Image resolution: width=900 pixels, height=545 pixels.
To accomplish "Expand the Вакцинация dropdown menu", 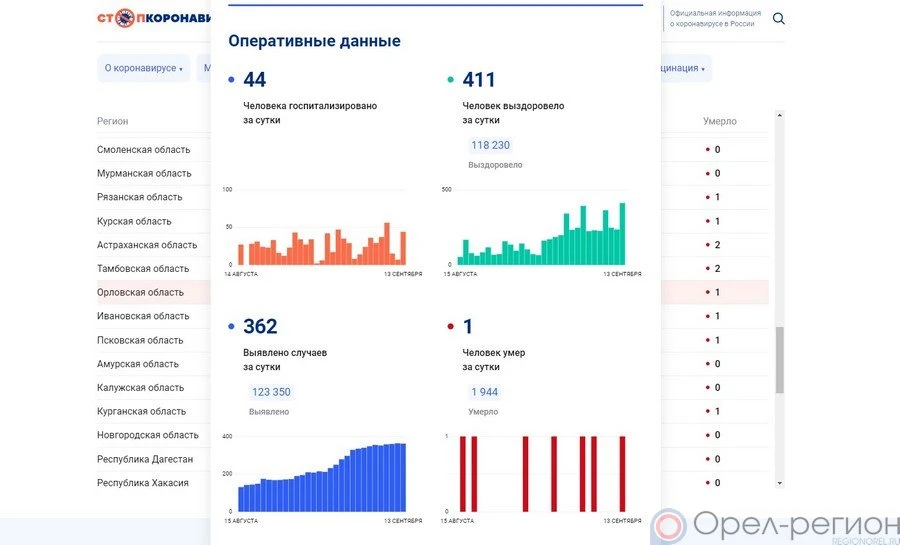I will tap(682, 68).
